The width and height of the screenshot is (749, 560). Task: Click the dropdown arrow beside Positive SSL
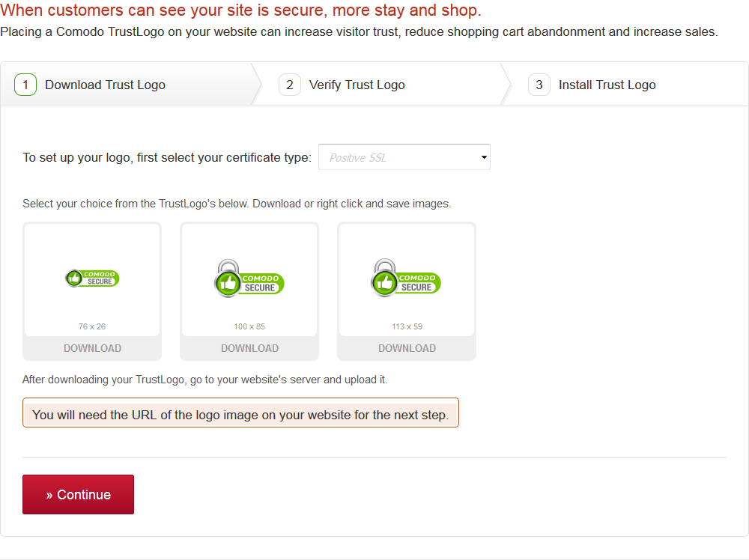click(x=484, y=157)
